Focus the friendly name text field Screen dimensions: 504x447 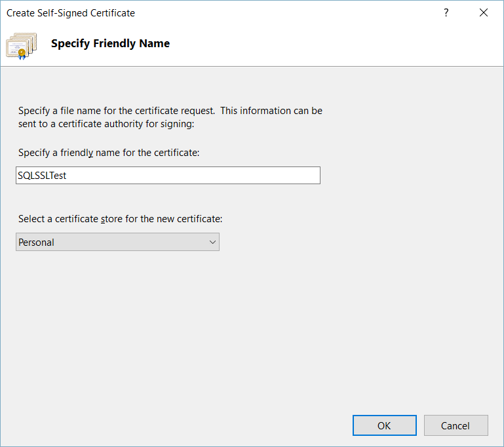[x=168, y=176]
